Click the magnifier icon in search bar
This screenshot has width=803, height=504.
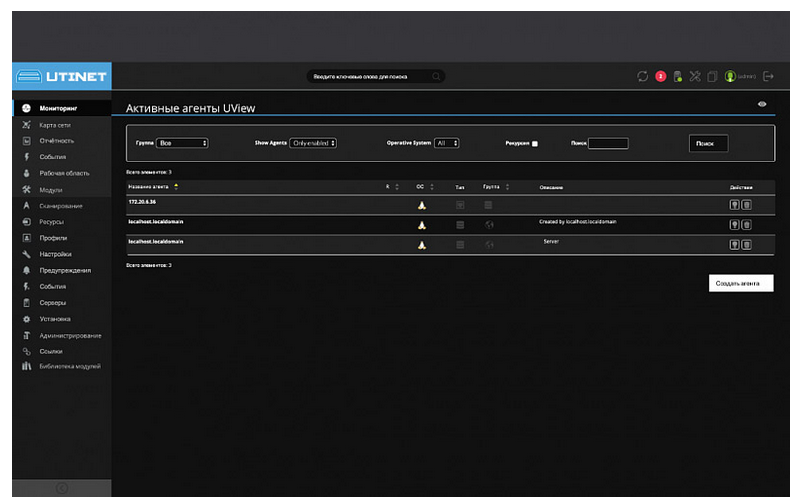tap(436, 76)
